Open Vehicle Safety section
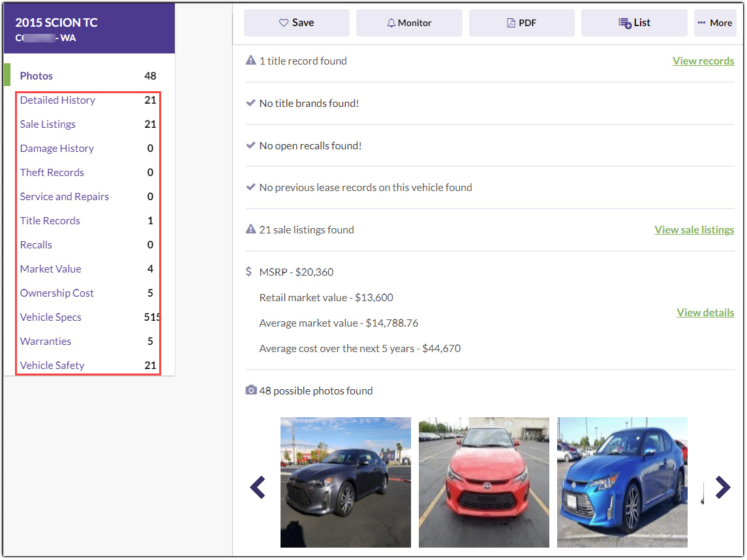The image size is (747, 560). point(52,366)
